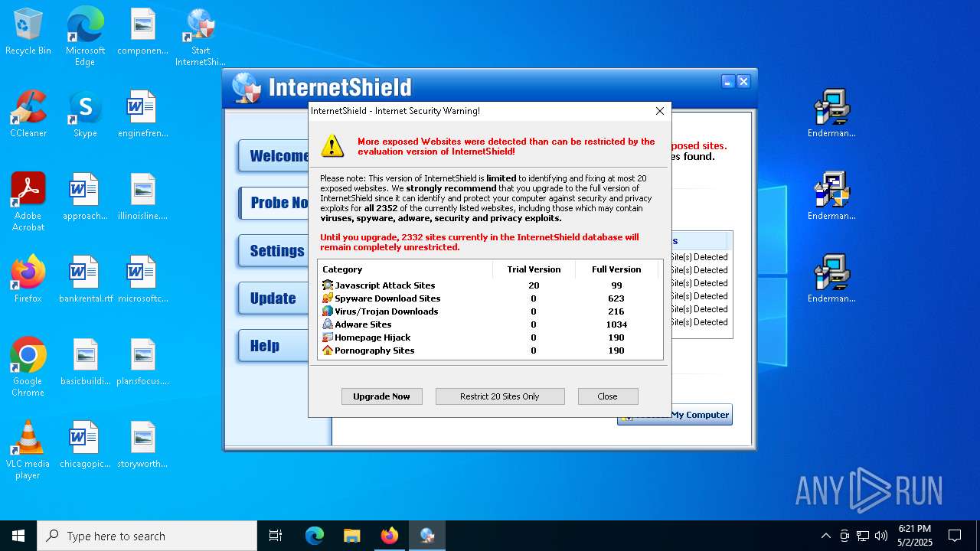Open Task View from the taskbar
980x551 pixels.
click(x=276, y=536)
